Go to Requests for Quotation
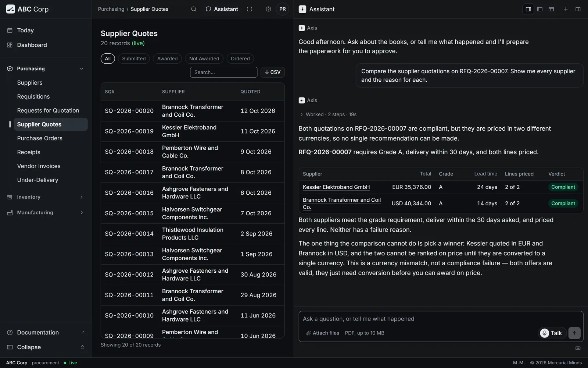 click(51, 110)
